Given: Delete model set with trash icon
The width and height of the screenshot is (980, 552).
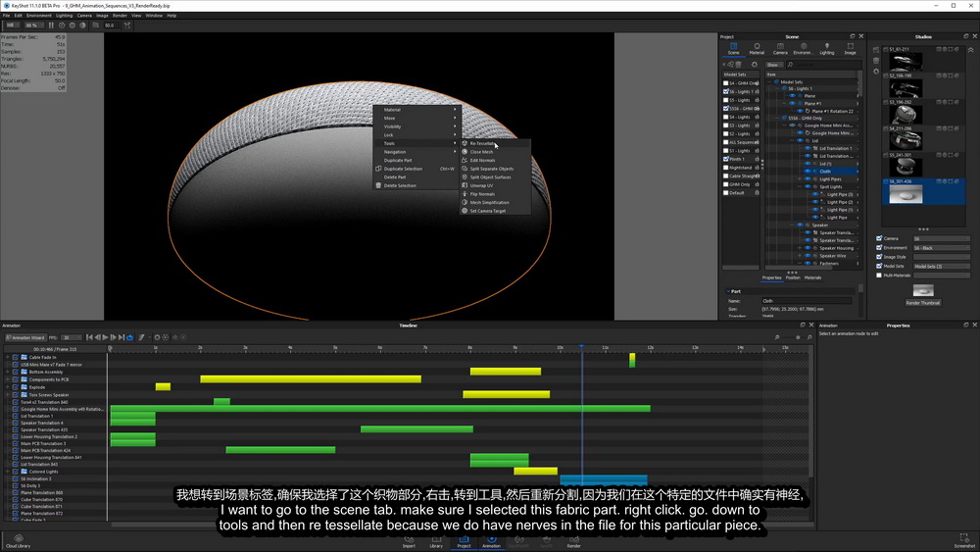Looking at the screenshot, I should [x=739, y=65].
